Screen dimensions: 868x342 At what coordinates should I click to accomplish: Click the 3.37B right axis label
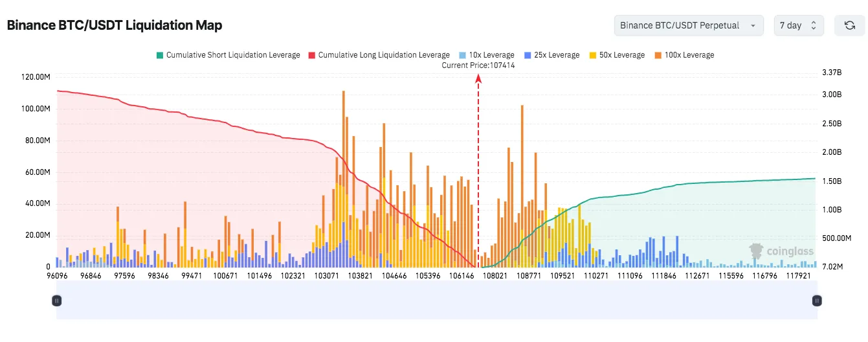tap(832, 73)
